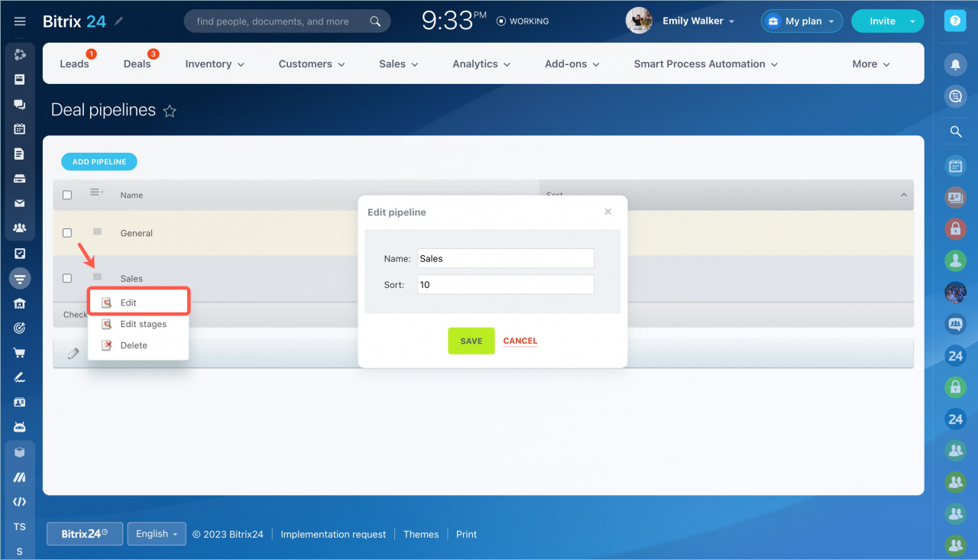Open the developer code icon in left sidebar
The width and height of the screenshot is (978, 560).
(20, 502)
